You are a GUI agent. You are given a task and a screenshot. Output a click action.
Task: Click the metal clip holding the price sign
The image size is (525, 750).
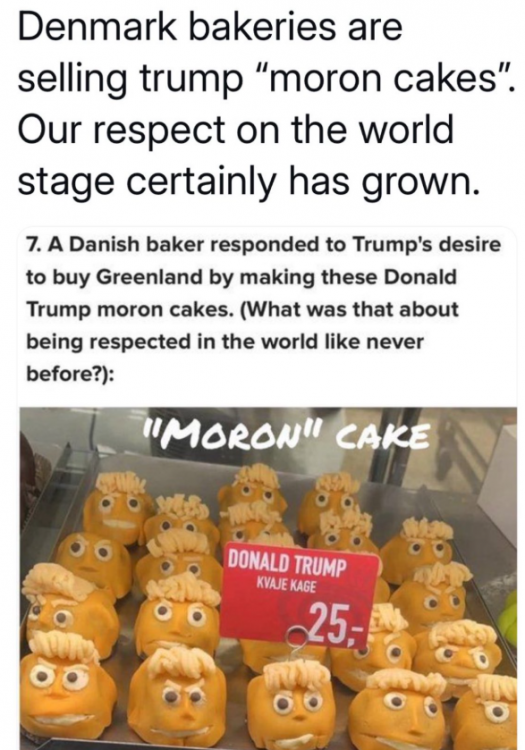coord(297,645)
